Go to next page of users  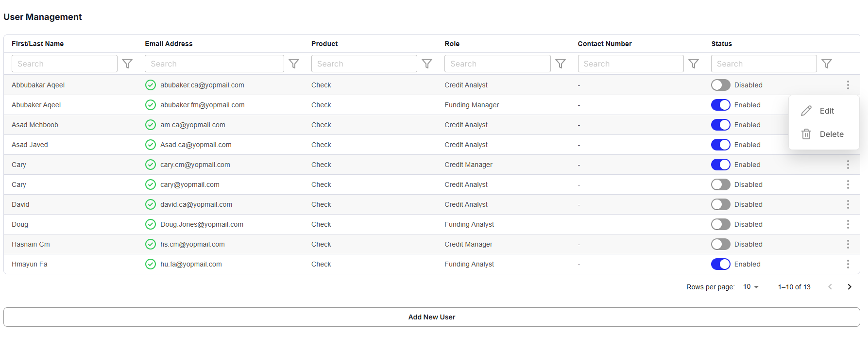pos(850,287)
